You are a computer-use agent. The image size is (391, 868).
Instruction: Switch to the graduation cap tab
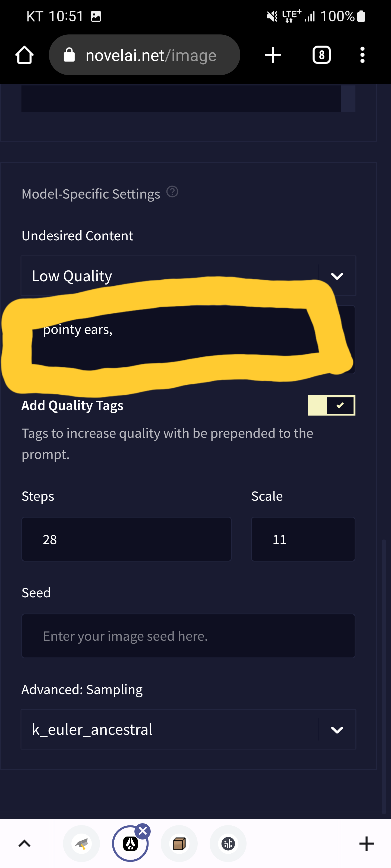[82, 843]
